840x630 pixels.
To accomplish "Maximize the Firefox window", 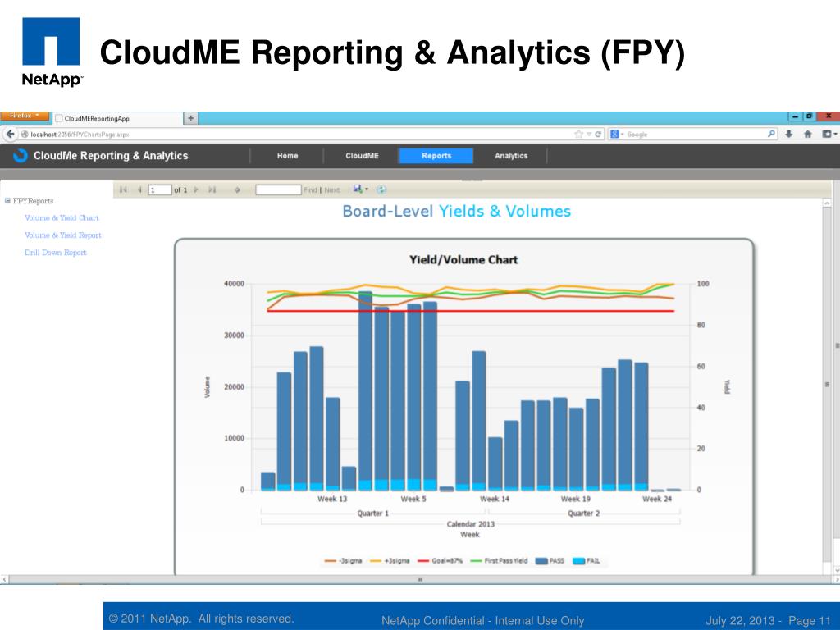I will point(809,116).
